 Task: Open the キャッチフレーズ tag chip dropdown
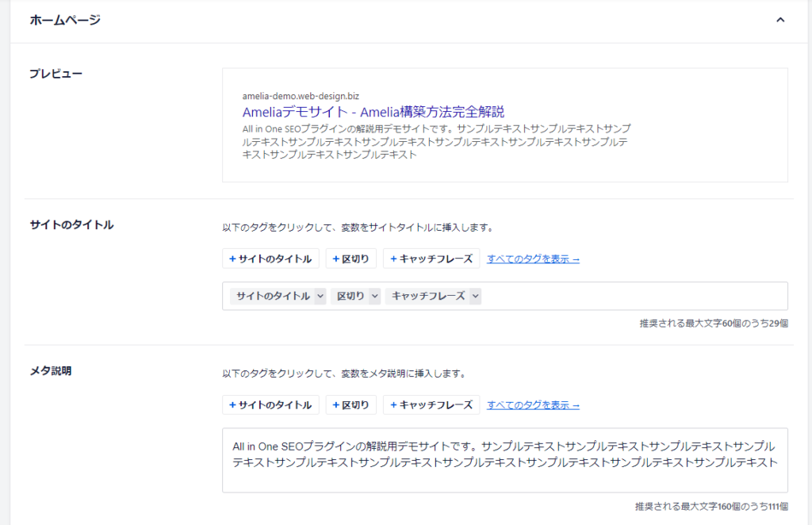[474, 296]
